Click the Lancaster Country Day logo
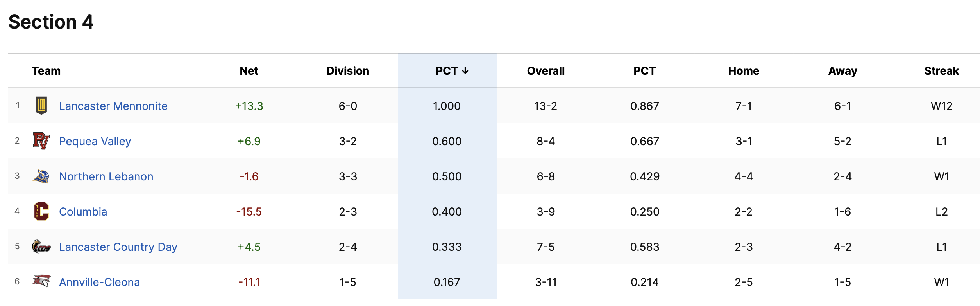 pos(41,247)
